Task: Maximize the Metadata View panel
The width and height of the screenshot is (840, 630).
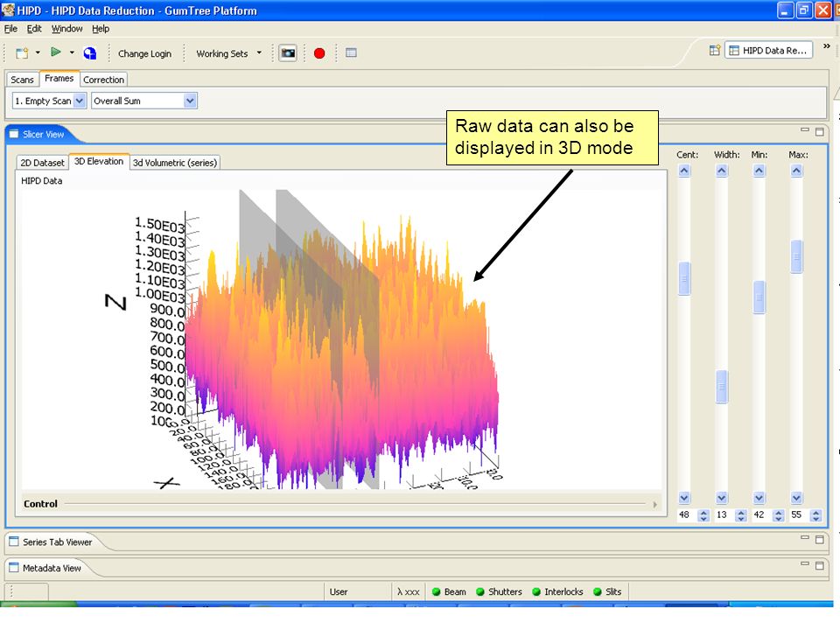Action: coord(820,566)
